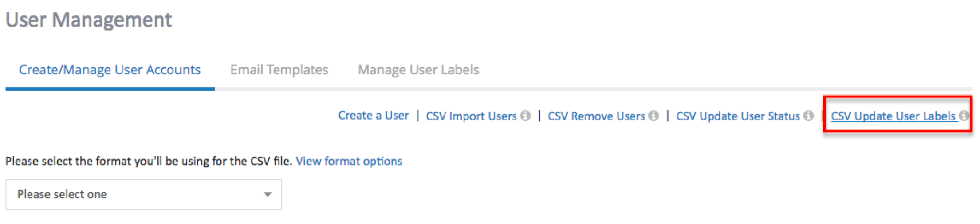
Task: Open the 'Please select one' combo box
Action: tap(143, 194)
